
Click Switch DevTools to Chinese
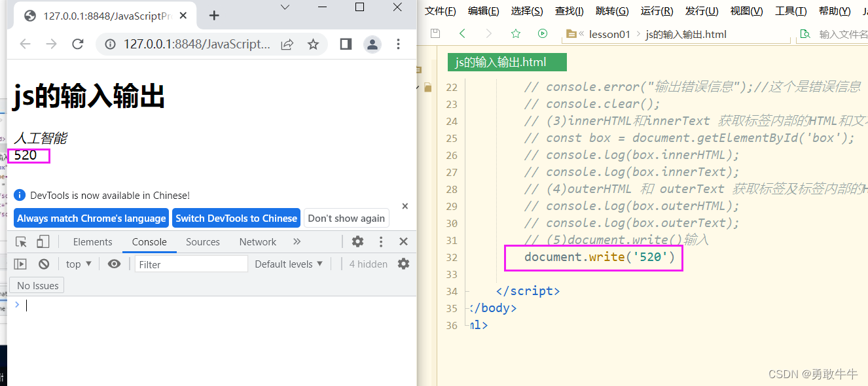(236, 218)
